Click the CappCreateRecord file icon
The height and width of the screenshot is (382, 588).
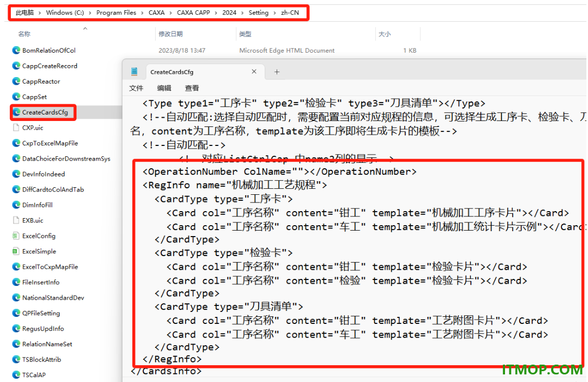click(x=16, y=66)
